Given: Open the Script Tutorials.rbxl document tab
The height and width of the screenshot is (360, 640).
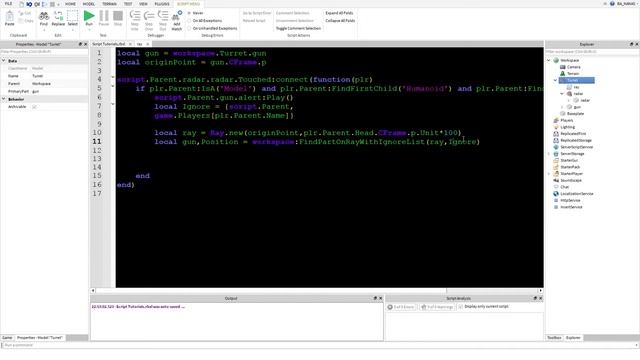Looking at the screenshot, I should [x=109, y=44].
